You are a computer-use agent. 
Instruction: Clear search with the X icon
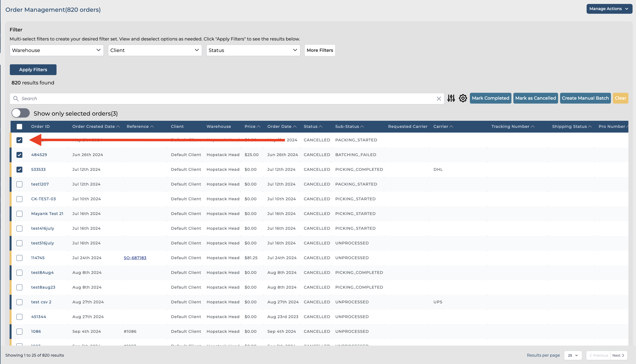pos(438,99)
